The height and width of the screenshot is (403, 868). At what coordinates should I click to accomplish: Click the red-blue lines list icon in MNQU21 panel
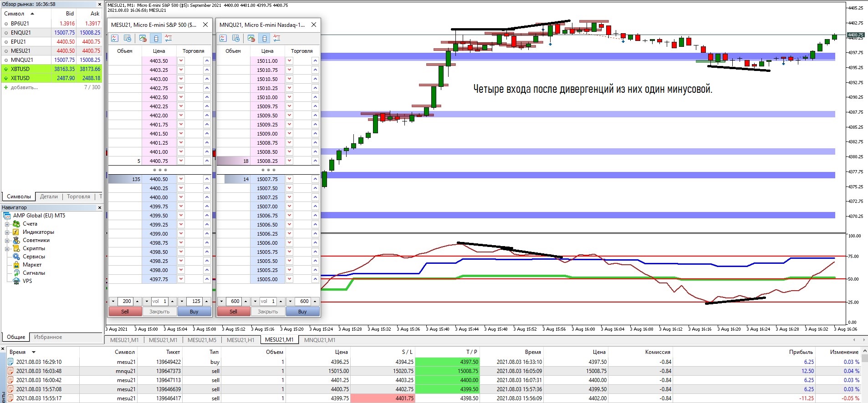(x=277, y=38)
